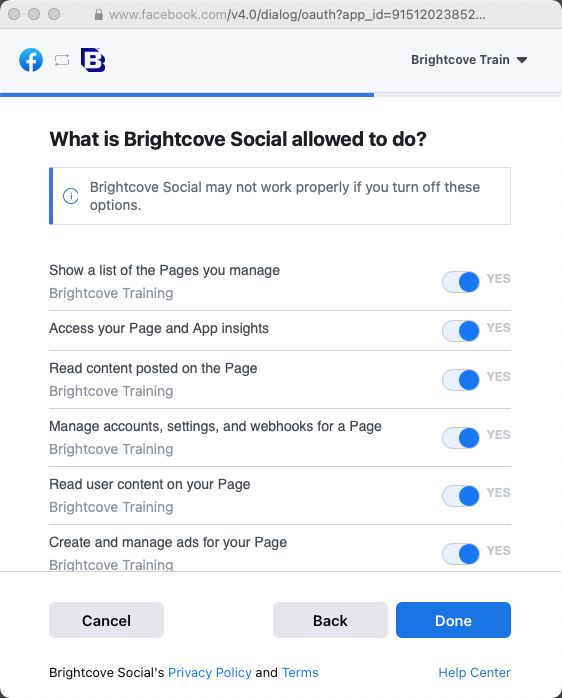Open the Brightcove Train account dropdown

tap(469, 60)
